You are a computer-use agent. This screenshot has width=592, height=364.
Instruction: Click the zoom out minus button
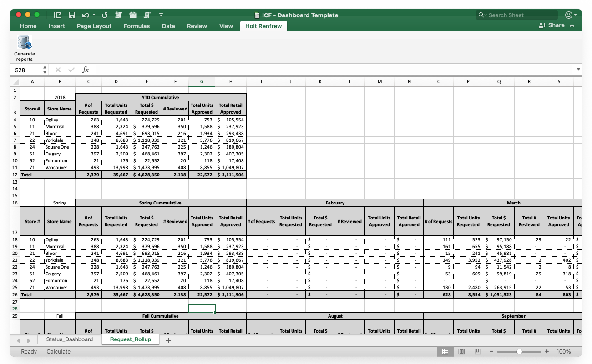[x=491, y=352]
